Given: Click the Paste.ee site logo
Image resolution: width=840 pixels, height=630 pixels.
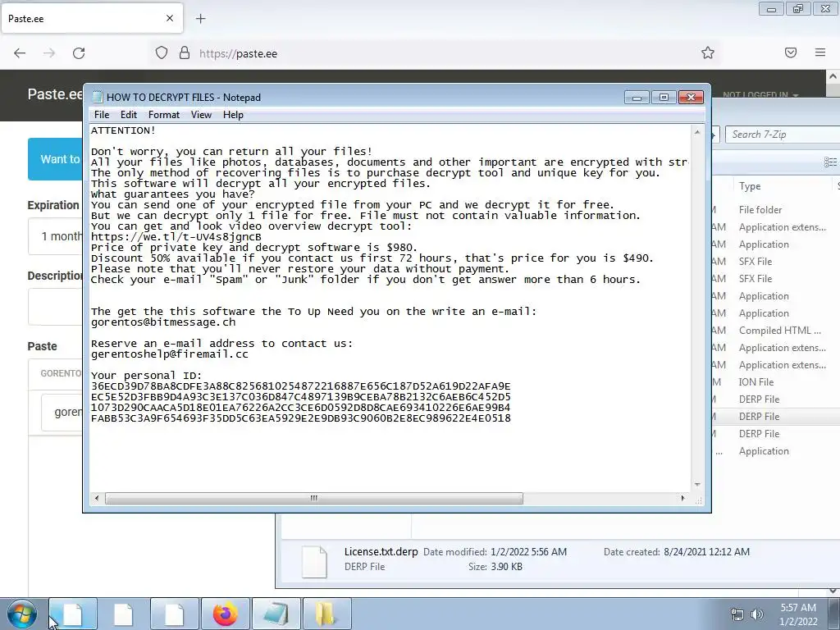Looking at the screenshot, I should click(x=55, y=94).
